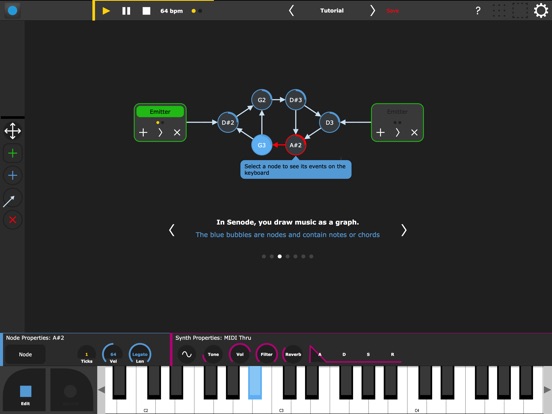The width and height of the screenshot is (552, 414).
Task: Select the red delete X tool
Action: point(13,220)
